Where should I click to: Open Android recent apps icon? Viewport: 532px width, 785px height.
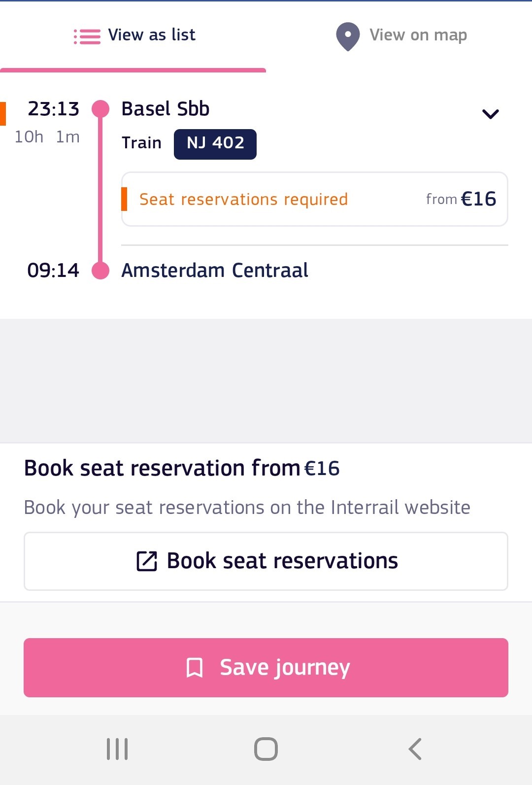[x=117, y=749]
